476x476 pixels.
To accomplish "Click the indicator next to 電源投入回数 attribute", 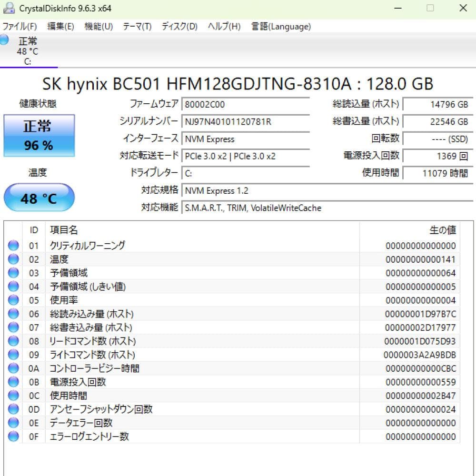I will pyautogui.click(x=14, y=382).
